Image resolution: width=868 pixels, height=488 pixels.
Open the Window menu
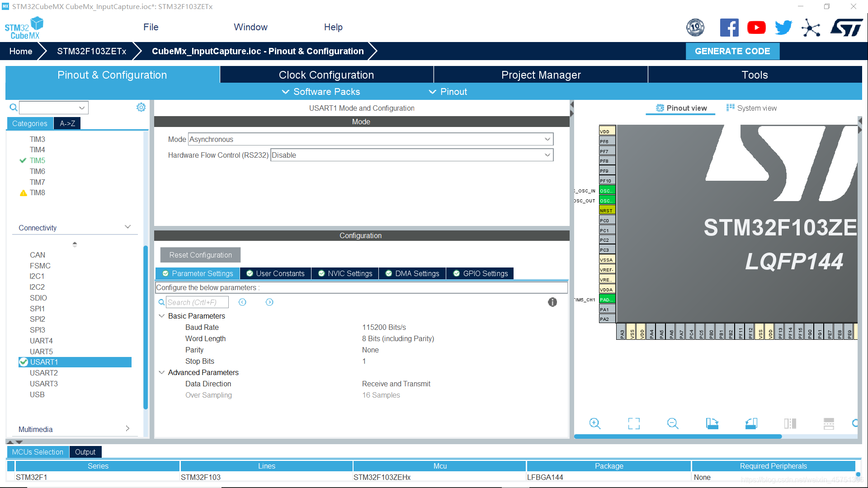250,27
